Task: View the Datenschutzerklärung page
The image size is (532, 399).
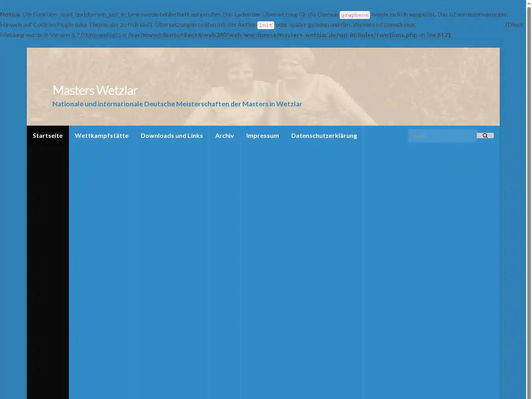Action: (x=324, y=135)
